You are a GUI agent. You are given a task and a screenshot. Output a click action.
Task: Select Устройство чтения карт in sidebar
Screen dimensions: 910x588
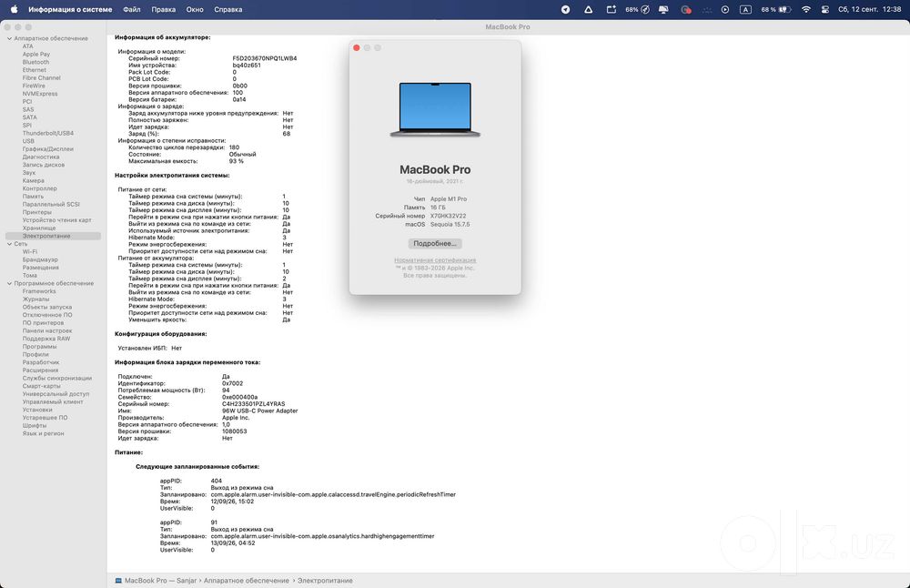click(56, 220)
